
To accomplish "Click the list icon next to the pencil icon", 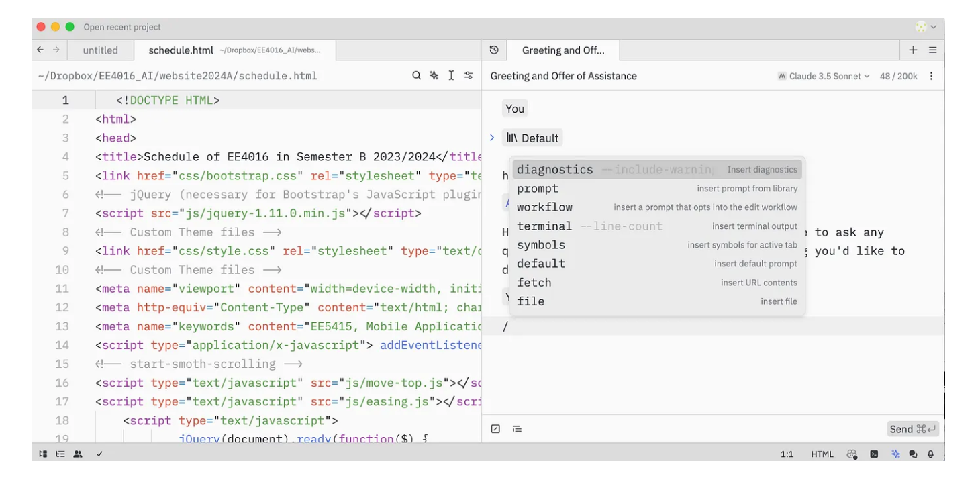I will (x=517, y=429).
